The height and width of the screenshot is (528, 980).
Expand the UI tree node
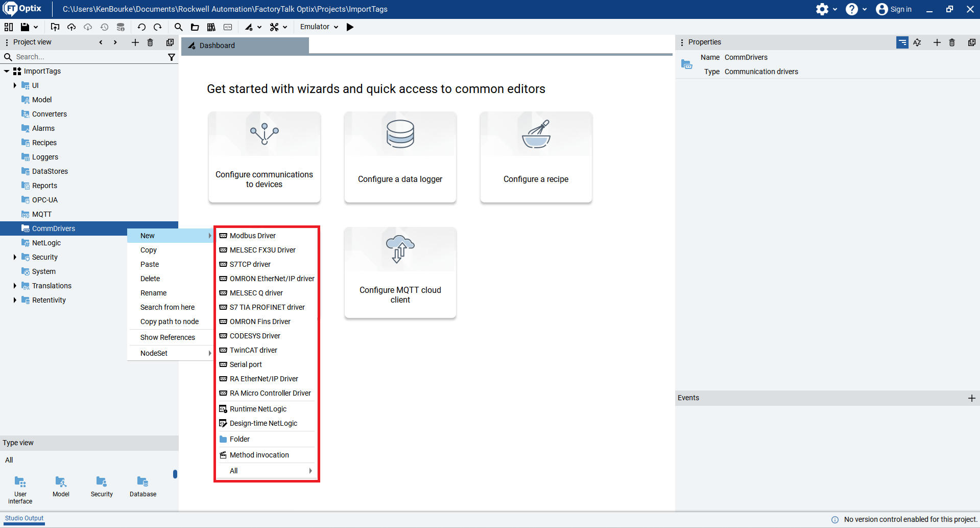(15, 85)
